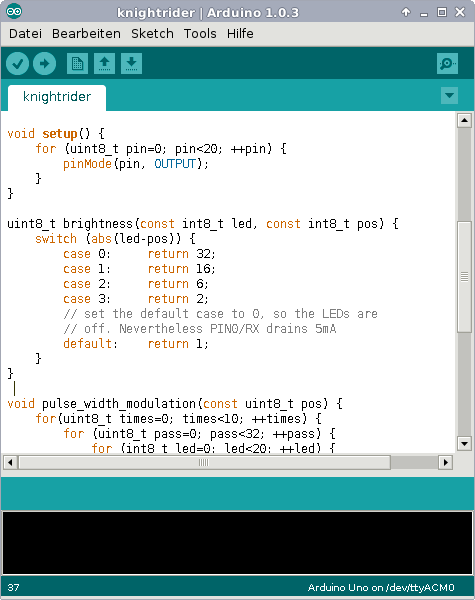Click 'void setup() {' in the editor
This screenshot has height=600, width=475.
click(x=56, y=134)
